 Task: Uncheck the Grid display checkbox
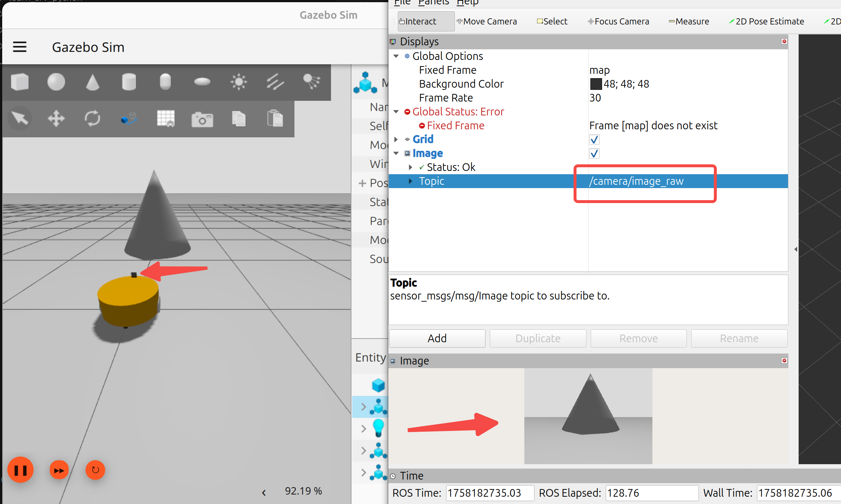coord(594,140)
